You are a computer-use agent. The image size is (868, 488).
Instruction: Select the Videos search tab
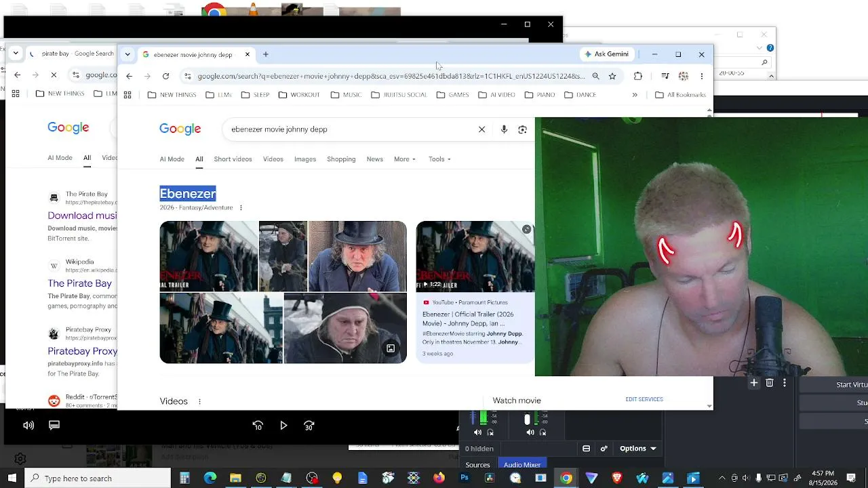click(273, 159)
